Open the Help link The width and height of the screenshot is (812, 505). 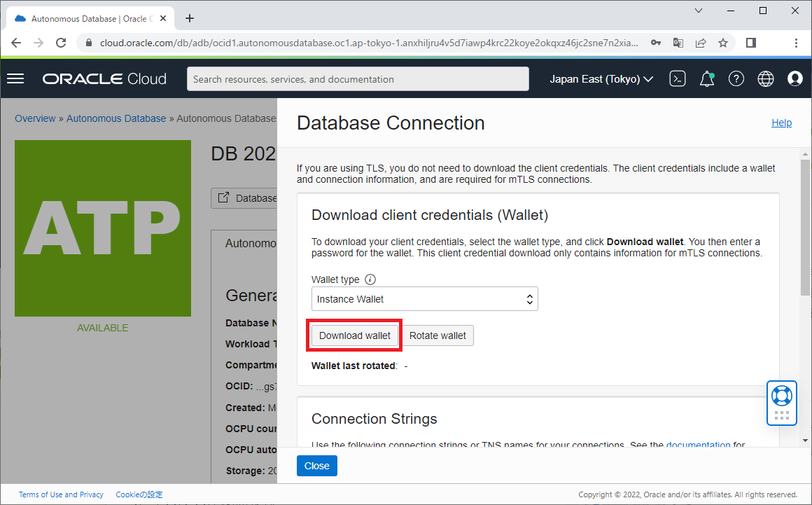[x=781, y=123]
